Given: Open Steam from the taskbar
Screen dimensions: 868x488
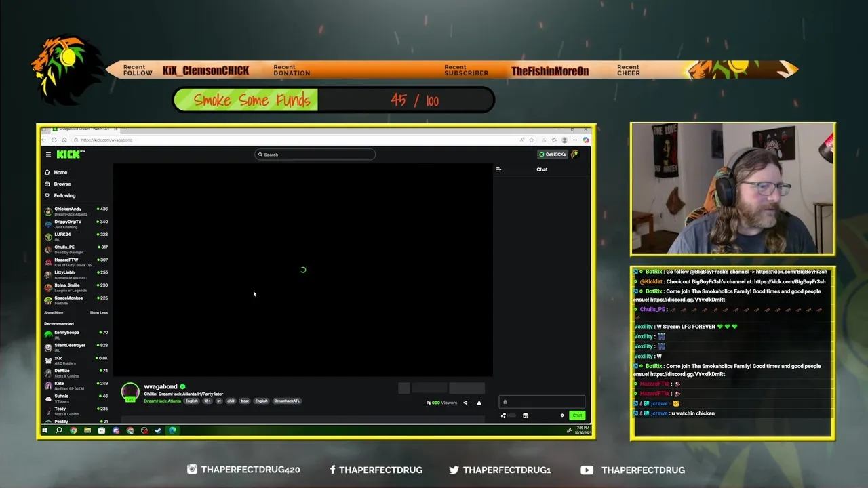Looking at the screenshot, I should (x=158, y=430).
